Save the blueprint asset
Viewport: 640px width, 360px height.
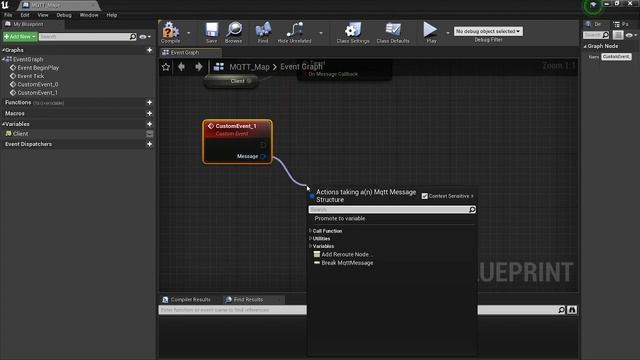point(211,33)
